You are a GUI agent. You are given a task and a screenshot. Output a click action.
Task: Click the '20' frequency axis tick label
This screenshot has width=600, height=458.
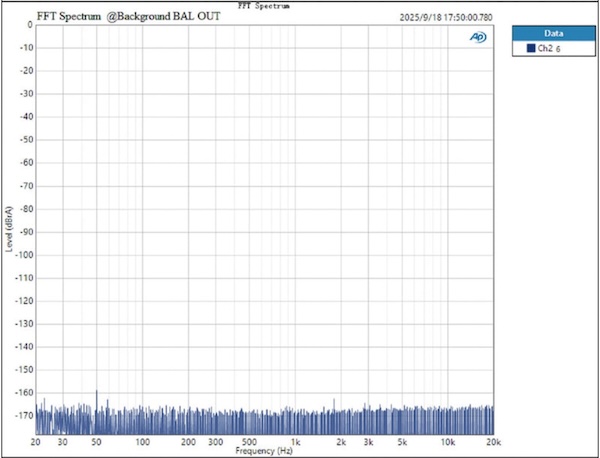pyautogui.click(x=36, y=442)
